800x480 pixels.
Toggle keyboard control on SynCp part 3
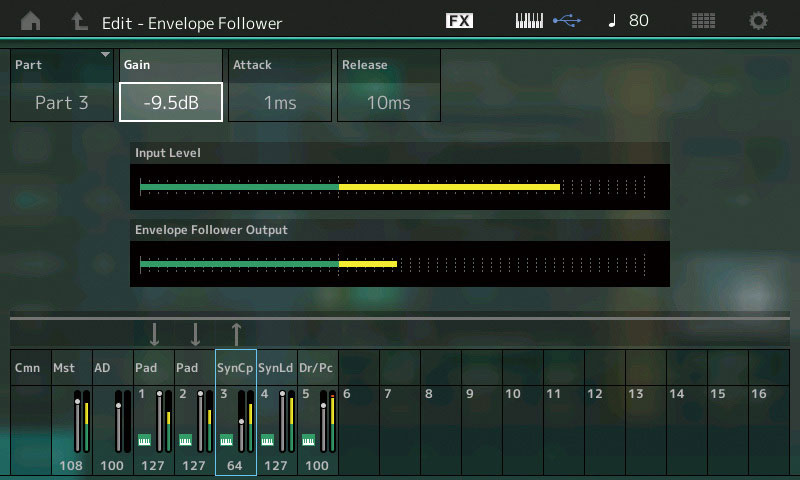(226, 439)
